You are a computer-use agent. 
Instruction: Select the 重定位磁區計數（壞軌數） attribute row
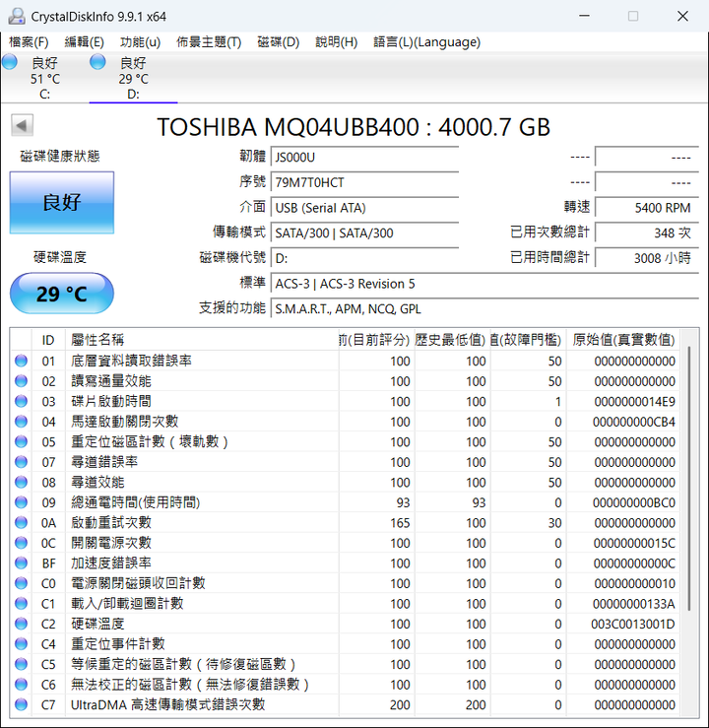(345, 441)
